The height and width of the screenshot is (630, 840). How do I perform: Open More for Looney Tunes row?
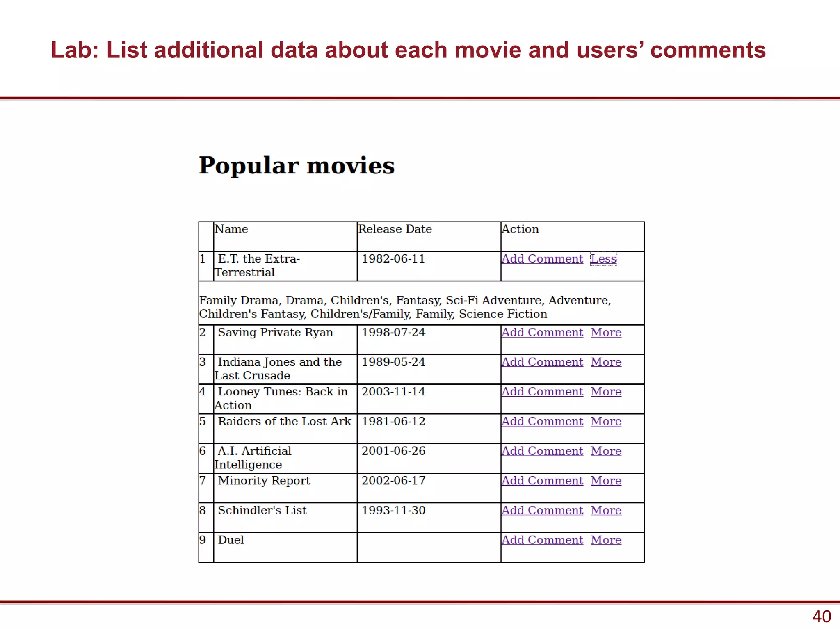tap(606, 392)
